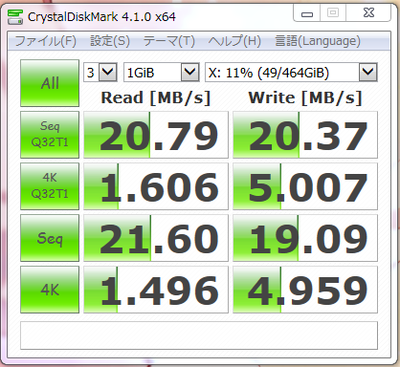Open the ファイル(F) menu
This screenshot has width=400, height=367.
46,41
